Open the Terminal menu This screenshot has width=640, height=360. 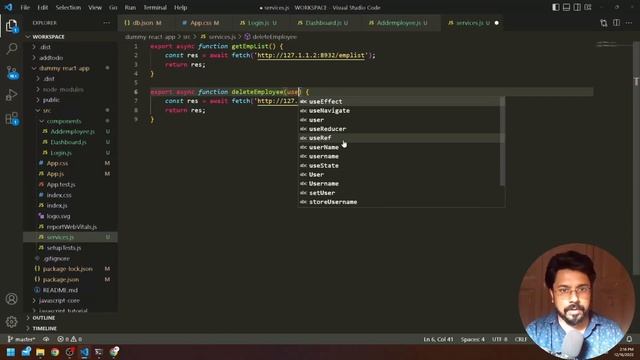(x=155, y=7)
